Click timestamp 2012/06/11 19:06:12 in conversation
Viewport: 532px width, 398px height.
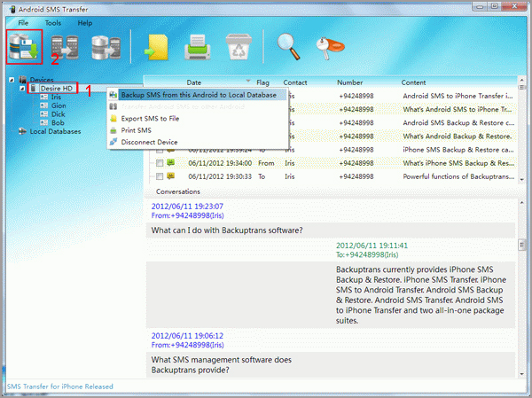[187, 336]
